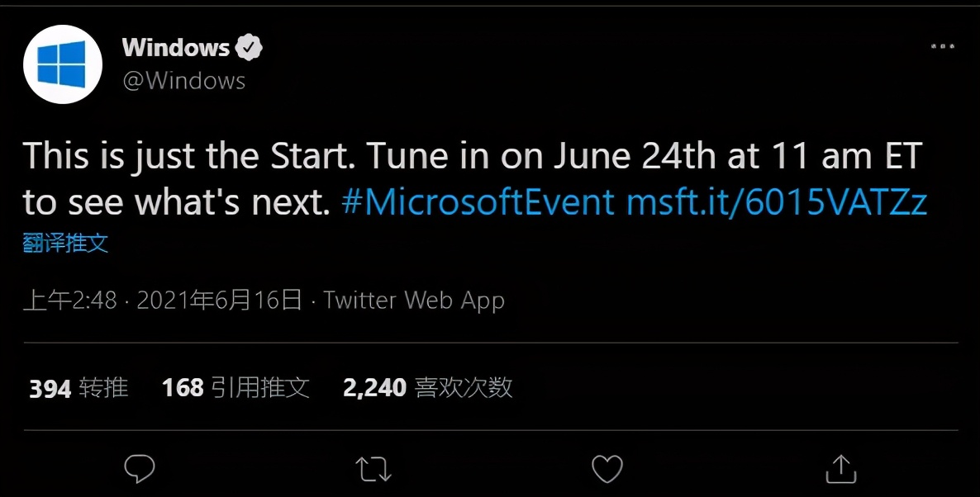Click the Windows logo in the avatar
The height and width of the screenshot is (497, 980).
coord(62,64)
